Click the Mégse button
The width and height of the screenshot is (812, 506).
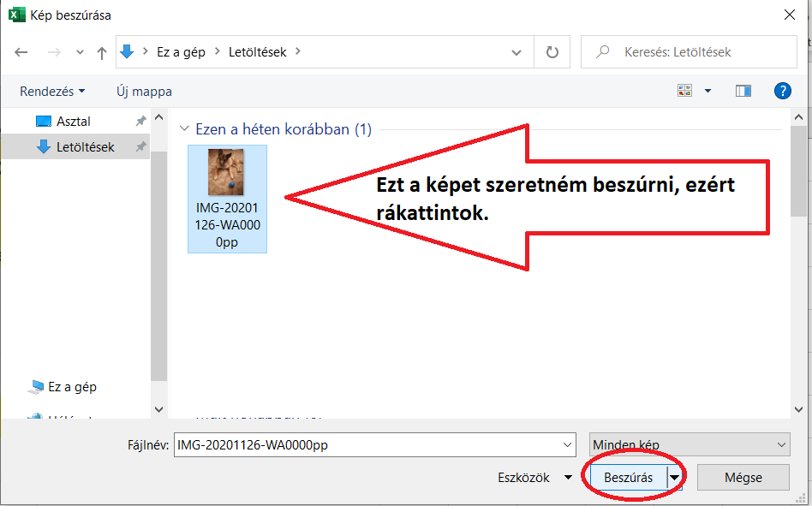tap(743, 478)
